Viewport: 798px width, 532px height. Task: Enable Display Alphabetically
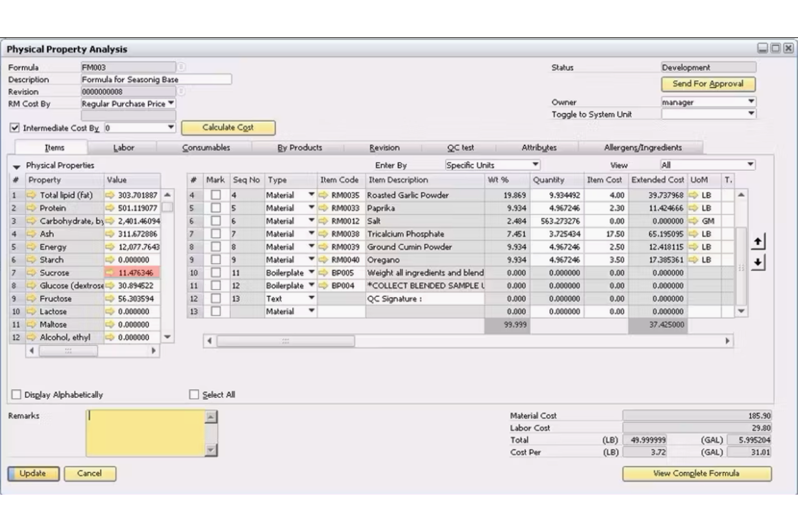coord(15,395)
